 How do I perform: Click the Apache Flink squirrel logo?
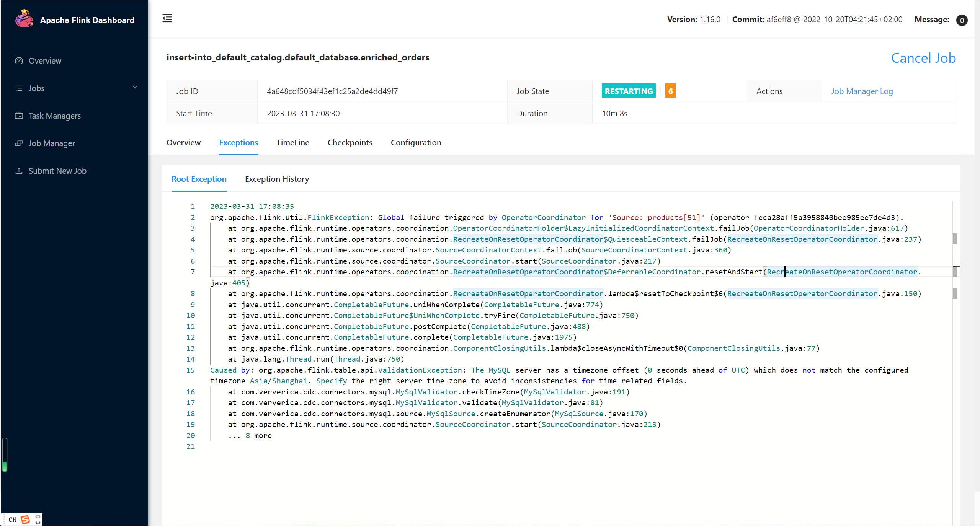click(x=24, y=18)
